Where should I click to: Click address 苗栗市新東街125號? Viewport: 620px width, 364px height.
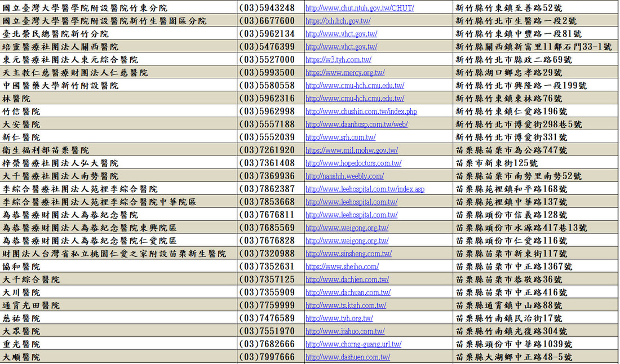497,163
